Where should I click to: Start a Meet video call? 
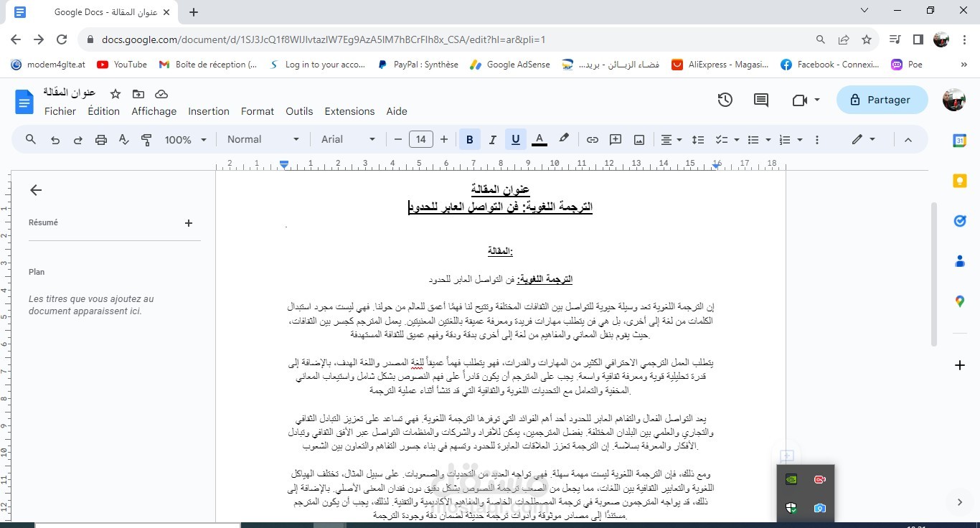799,100
